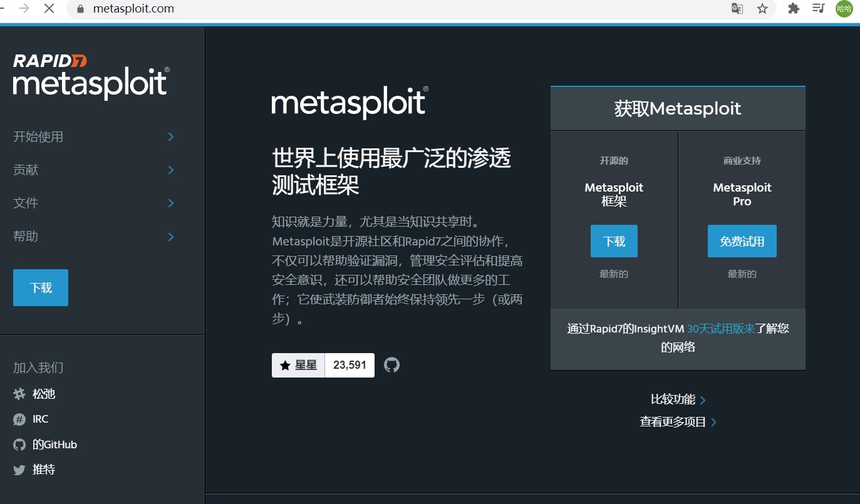The width and height of the screenshot is (860, 504).
Task: Open the 30天试用版来 link
Action: 720,328
